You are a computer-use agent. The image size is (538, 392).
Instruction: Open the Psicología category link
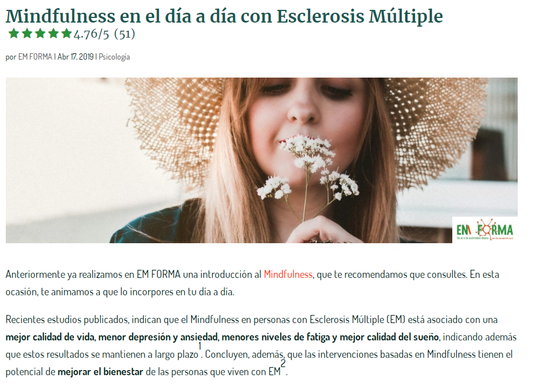coord(114,57)
